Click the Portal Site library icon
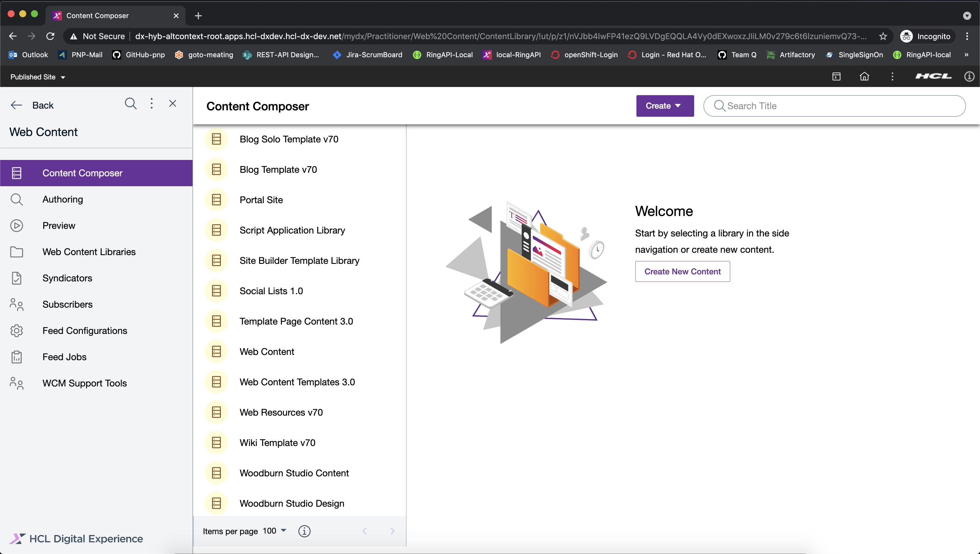Viewport: 980px width, 554px height. point(216,200)
